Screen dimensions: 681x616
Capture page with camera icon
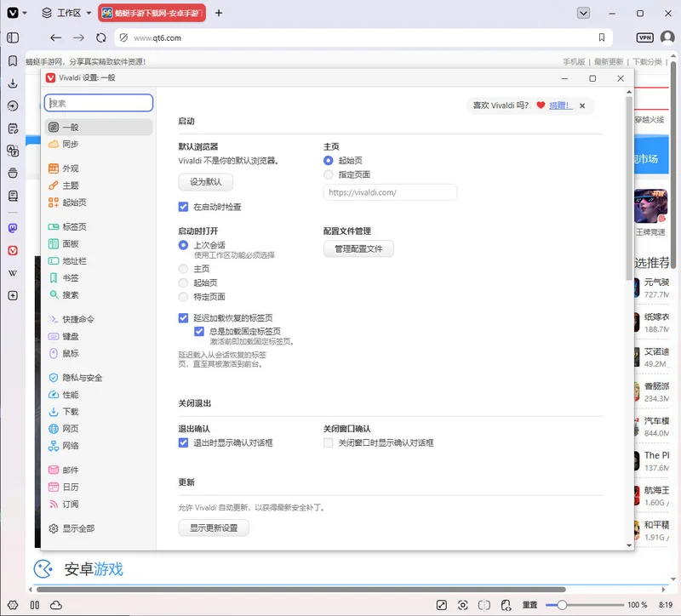[x=463, y=605]
